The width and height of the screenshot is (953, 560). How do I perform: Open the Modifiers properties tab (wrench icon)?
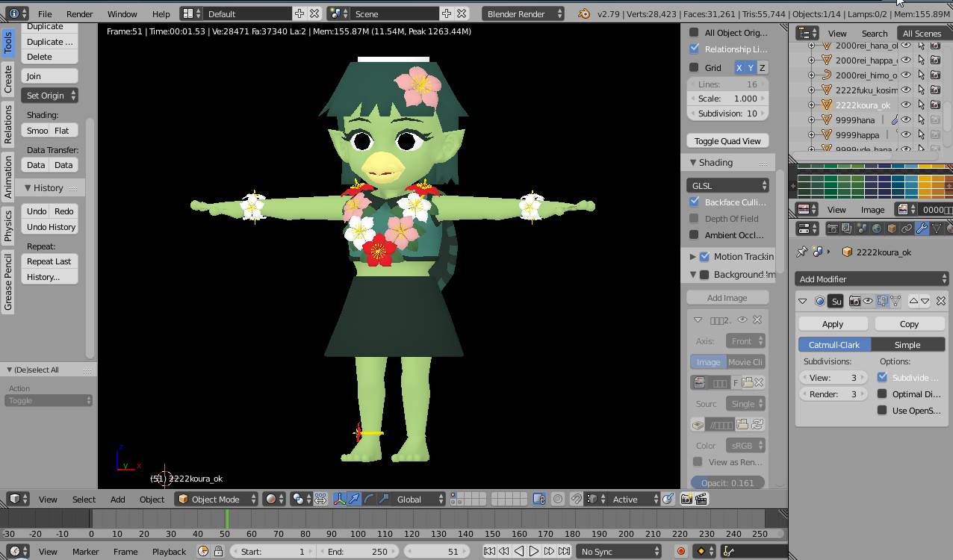(922, 228)
